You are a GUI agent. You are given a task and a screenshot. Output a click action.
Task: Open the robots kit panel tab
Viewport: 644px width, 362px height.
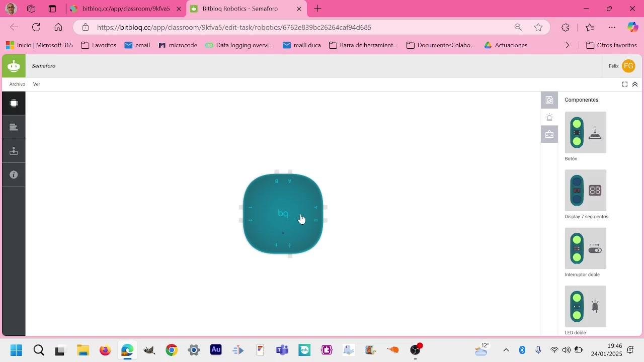click(x=549, y=134)
